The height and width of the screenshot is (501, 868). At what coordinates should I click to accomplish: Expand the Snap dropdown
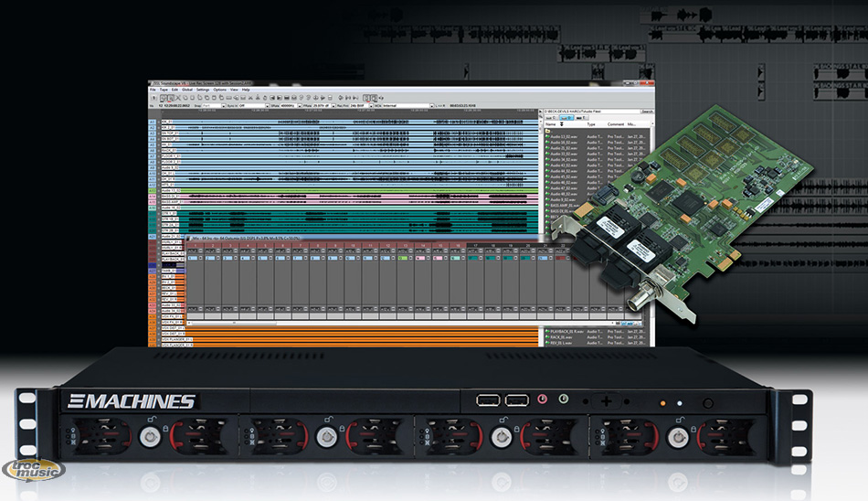223,106
